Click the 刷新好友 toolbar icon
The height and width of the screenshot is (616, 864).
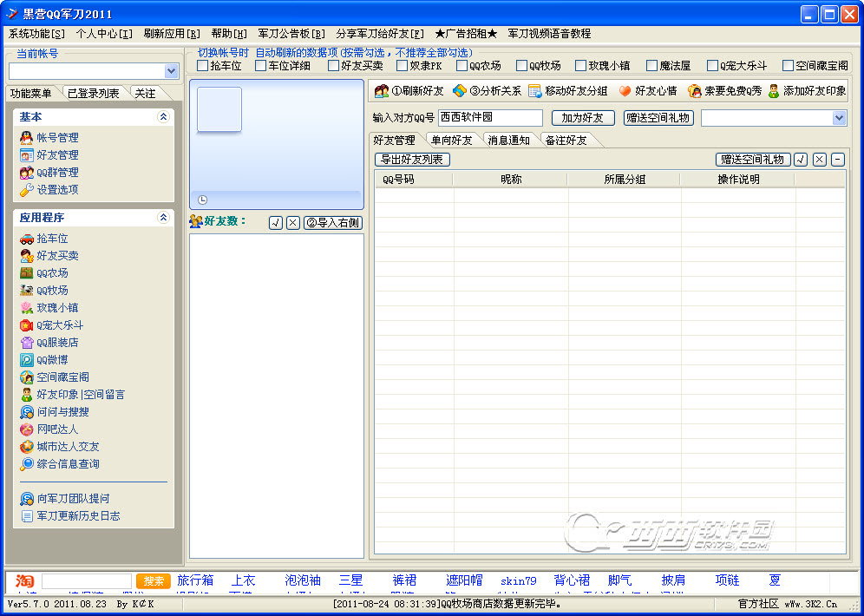pyautogui.click(x=382, y=91)
